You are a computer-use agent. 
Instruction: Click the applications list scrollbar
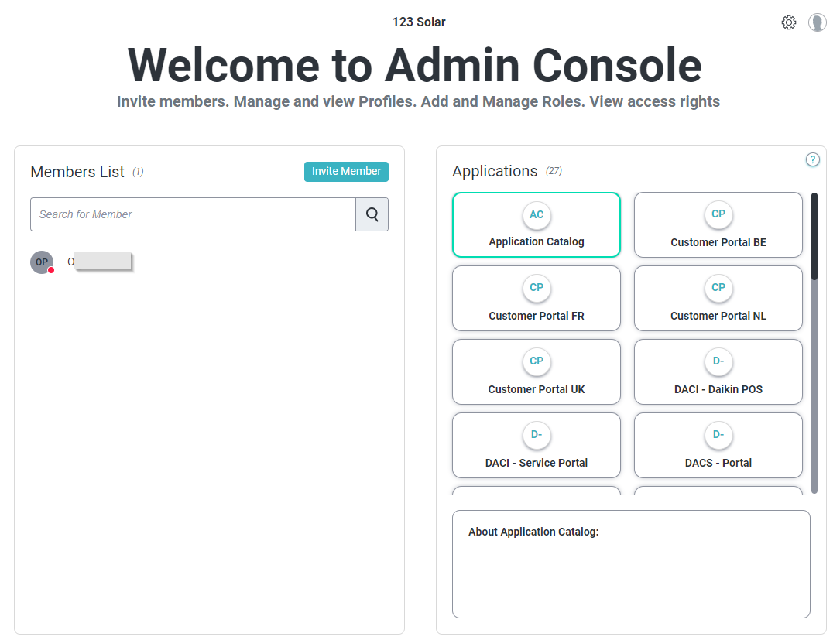[814, 343]
